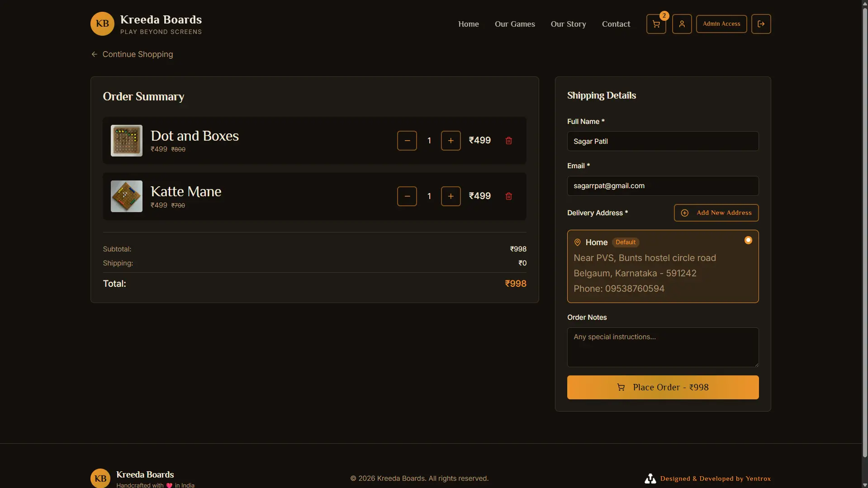Delete "Dot and Boxes" via trash icon
The width and height of the screenshot is (868, 488).
coord(508,140)
